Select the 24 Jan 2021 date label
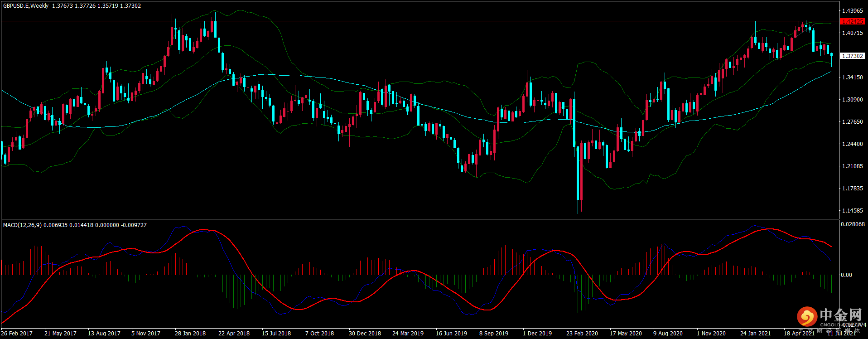This screenshot has width=868, height=339. (x=755, y=333)
